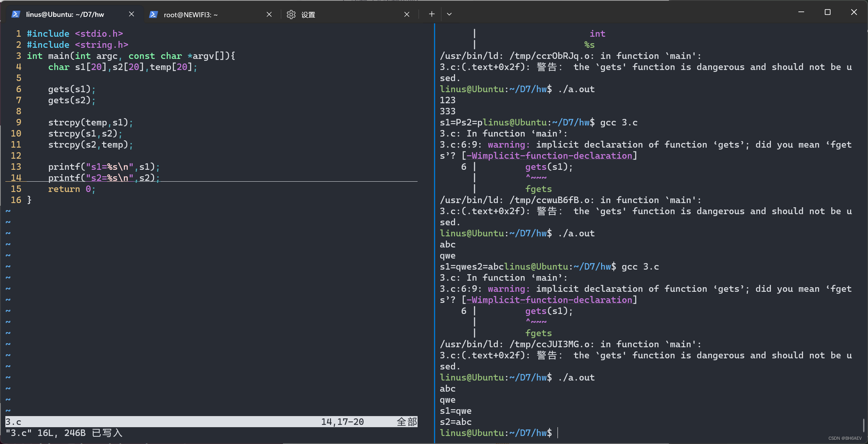Place cursor at the last shell prompt
Viewport: 868px width, 444px height.
tap(558, 433)
